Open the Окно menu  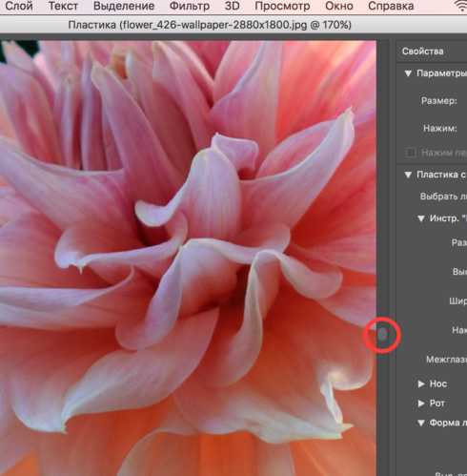pyautogui.click(x=339, y=6)
